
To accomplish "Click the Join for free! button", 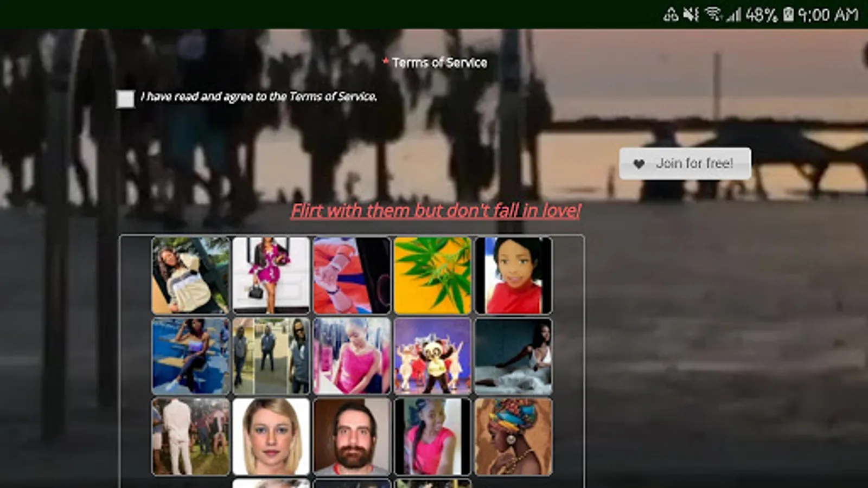I will point(685,163).
